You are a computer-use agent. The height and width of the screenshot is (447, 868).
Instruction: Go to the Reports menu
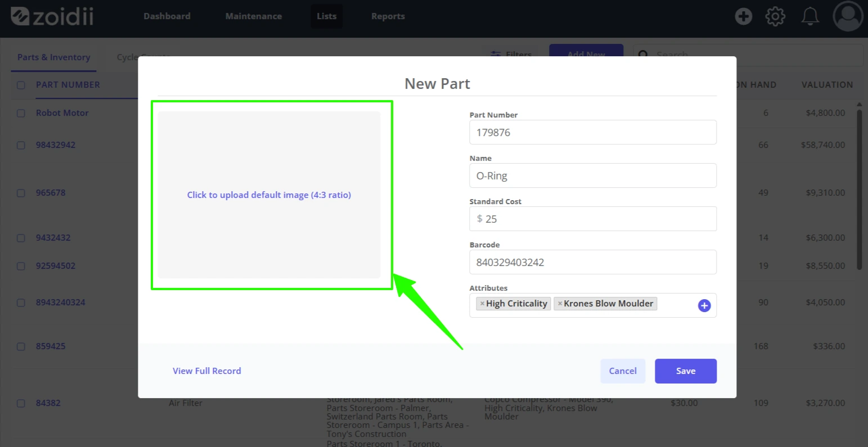coord(388,16)
